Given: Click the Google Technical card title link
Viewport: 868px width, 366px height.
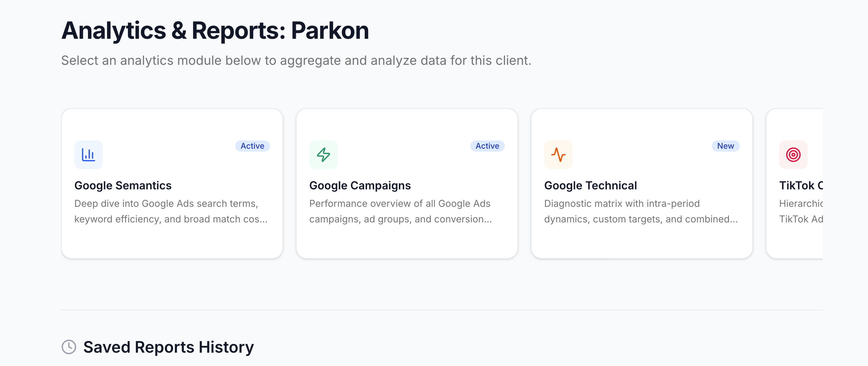Looking at the screenshot, I should click(591, 185).
